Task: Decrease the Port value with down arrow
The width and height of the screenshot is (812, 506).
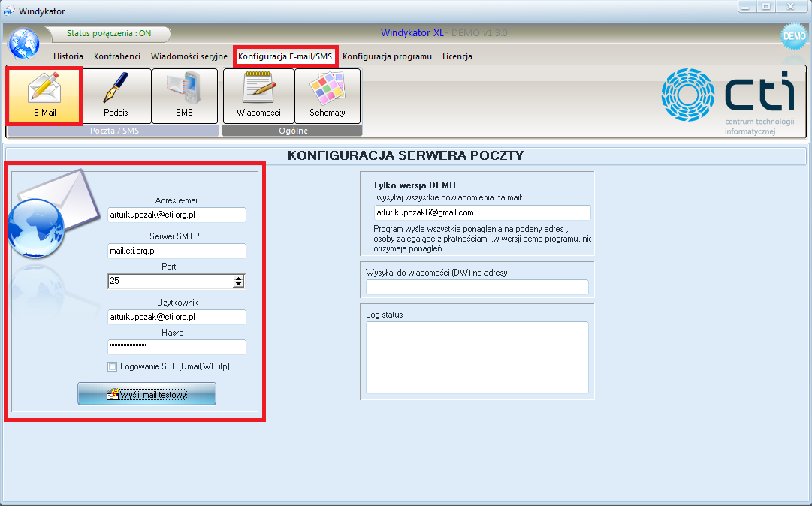Action: click(x=238, y=284)
